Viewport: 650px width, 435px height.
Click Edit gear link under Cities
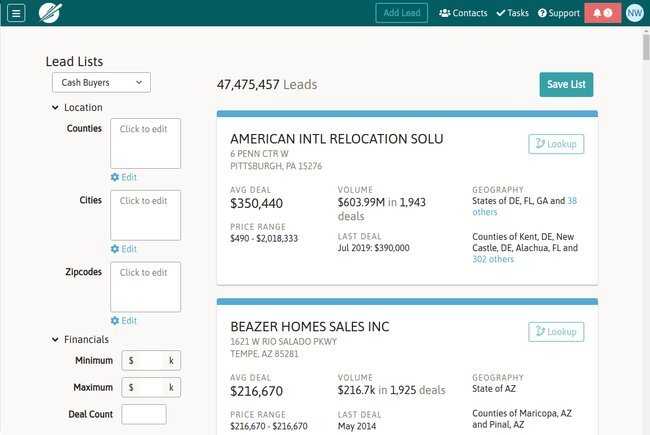pyautogui.click(x=124, y=249)
